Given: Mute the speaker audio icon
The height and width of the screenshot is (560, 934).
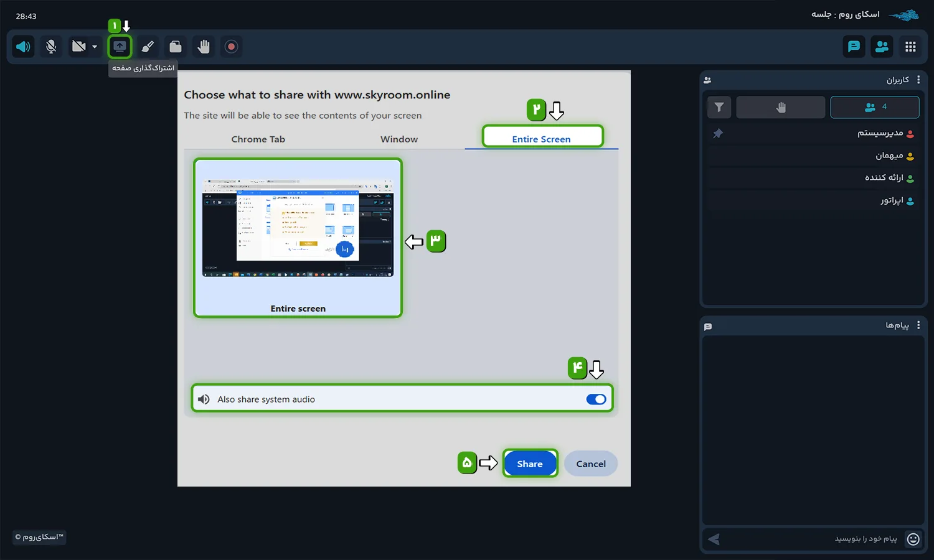Looking at the screenshot, I should 23,47.
